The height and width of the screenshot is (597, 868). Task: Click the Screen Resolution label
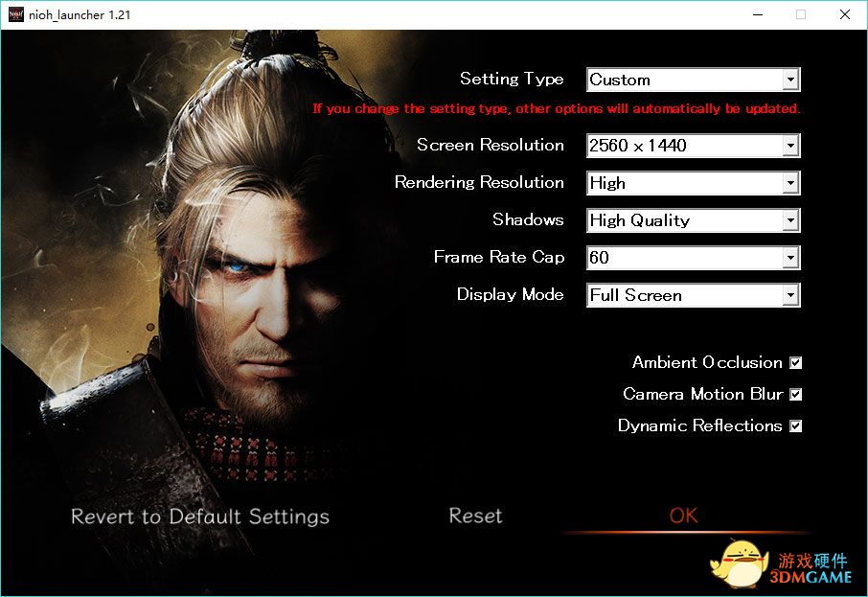491,145
